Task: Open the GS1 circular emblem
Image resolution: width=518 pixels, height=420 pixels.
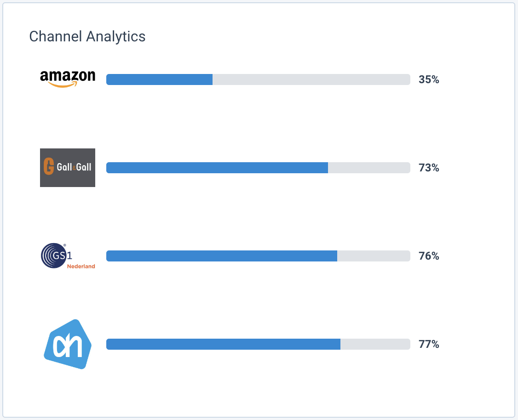Action: (x=51, y=255)
